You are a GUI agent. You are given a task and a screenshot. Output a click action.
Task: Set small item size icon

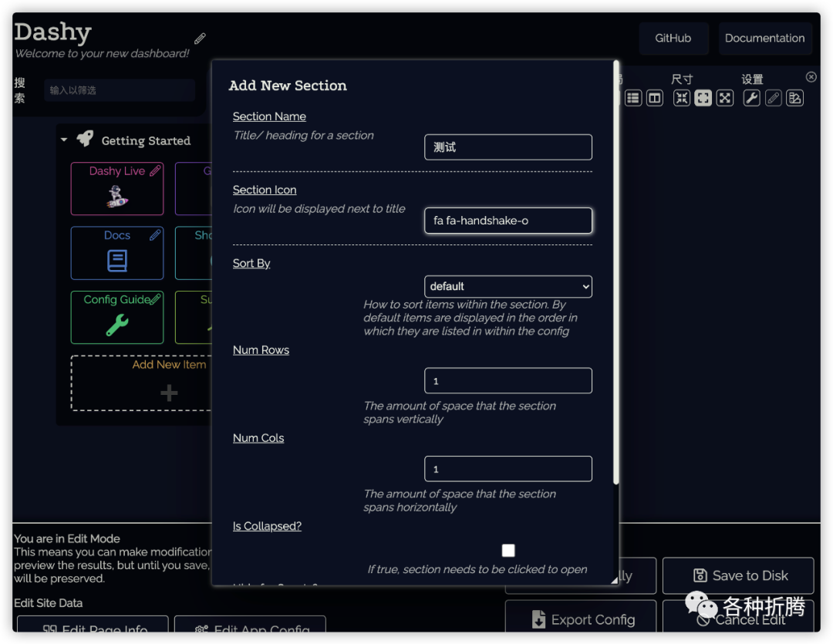682,98
